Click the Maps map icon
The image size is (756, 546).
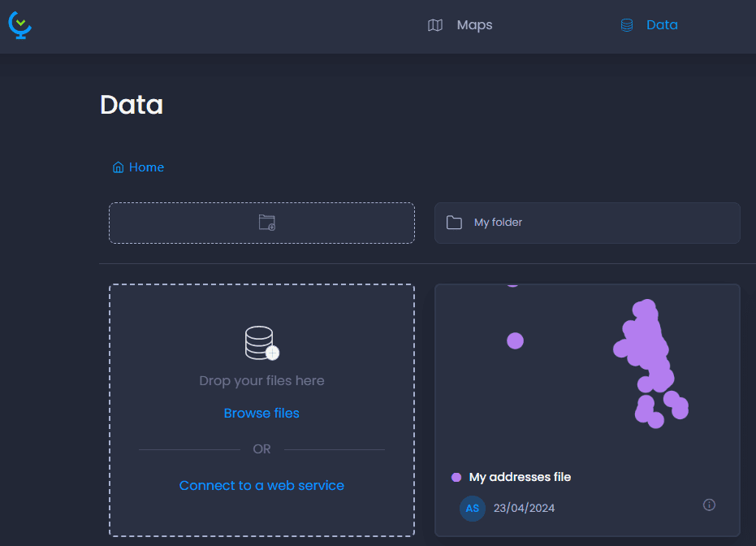click(x=435, y=25)
